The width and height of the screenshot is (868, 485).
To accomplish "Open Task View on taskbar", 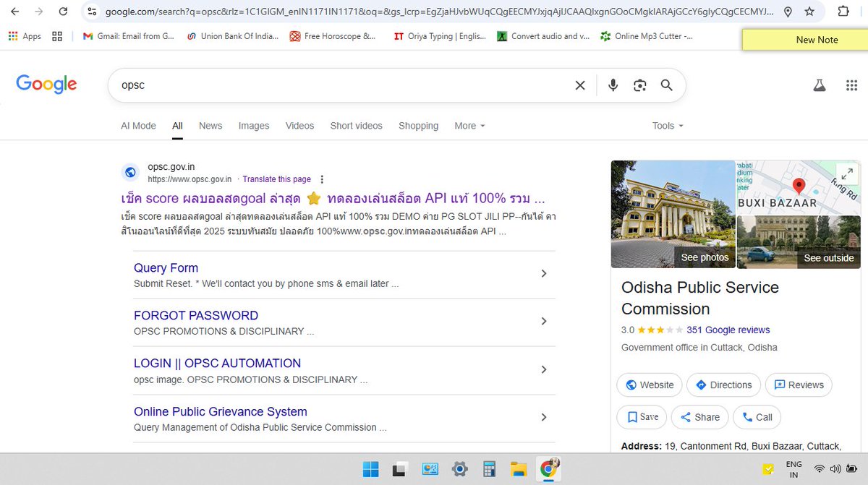I will (x=400, y=470).
